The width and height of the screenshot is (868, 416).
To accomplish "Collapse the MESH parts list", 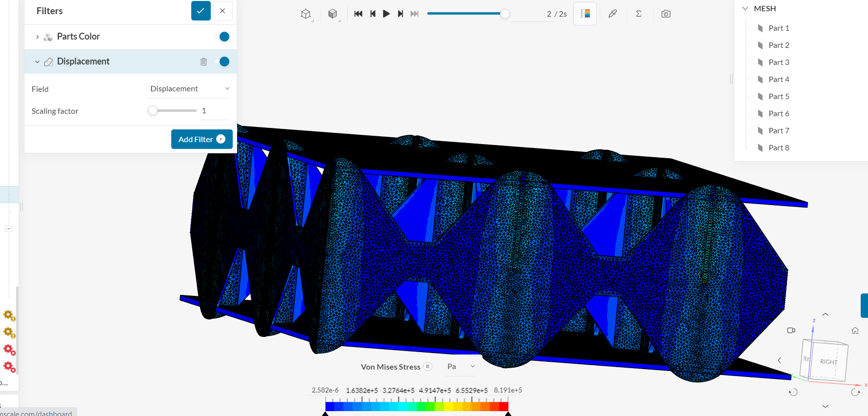I will (x=745, y=9).
